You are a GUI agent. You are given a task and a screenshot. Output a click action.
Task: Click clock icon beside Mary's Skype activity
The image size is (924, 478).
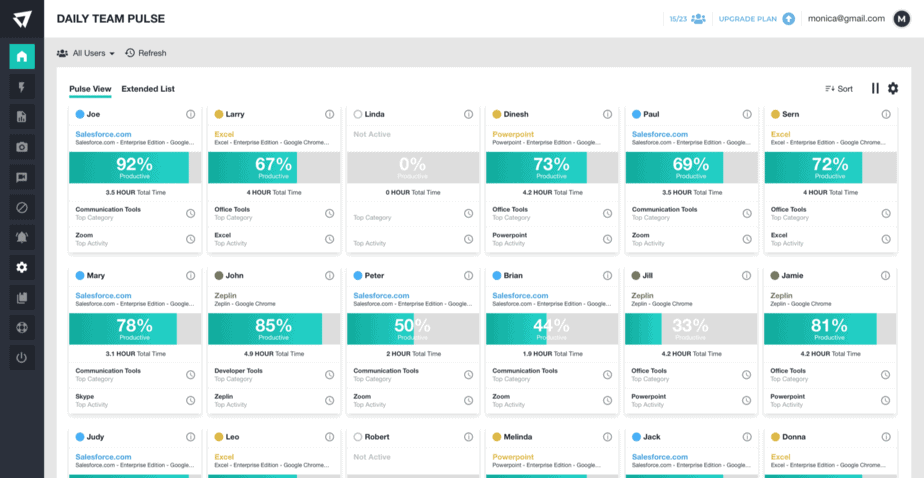(190, 401)
